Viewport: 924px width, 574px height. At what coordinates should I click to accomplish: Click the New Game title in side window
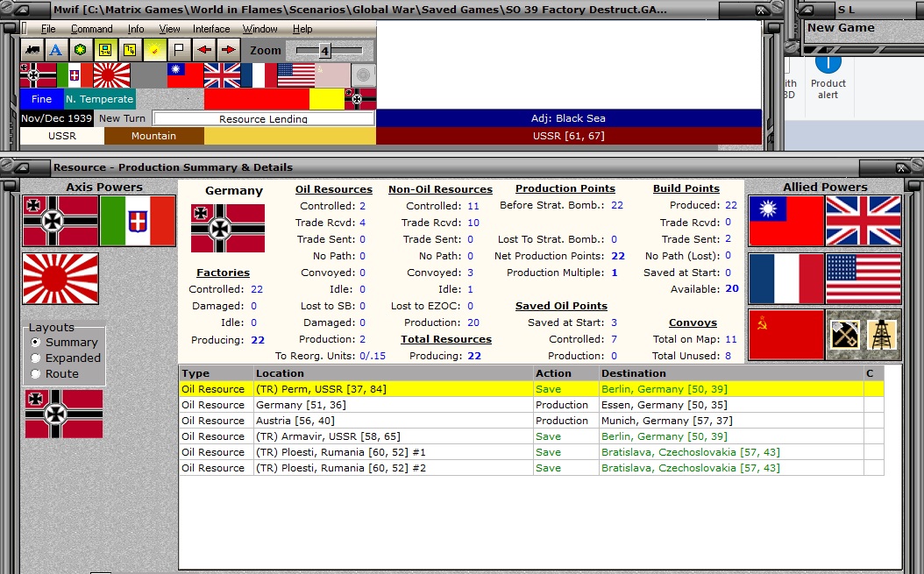841,28
